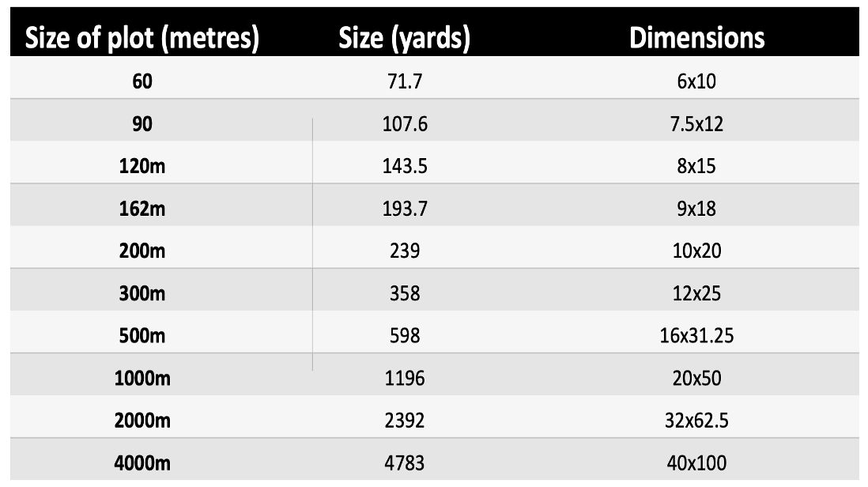Click the 200m plot size cell

(143, 251)
